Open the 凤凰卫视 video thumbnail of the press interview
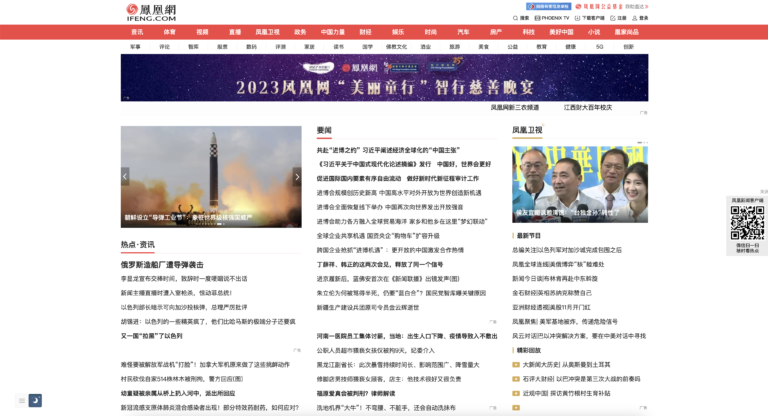 [x=580, y=184]
